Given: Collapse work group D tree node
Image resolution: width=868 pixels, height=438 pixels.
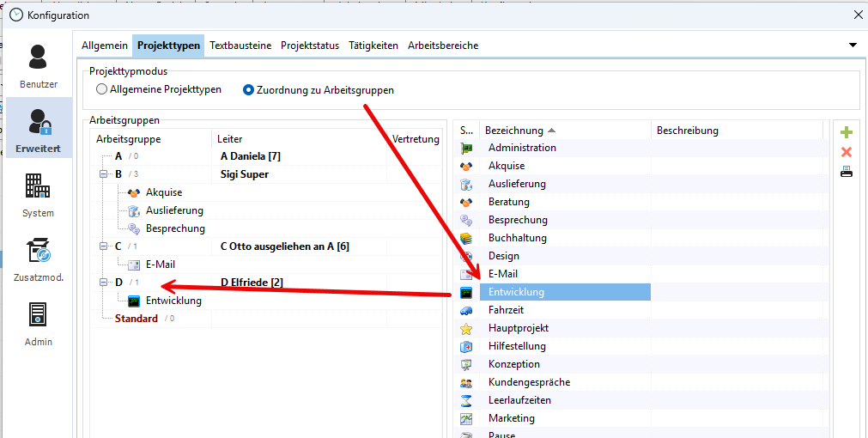Looking at the screenshot, I should (104, 283).
